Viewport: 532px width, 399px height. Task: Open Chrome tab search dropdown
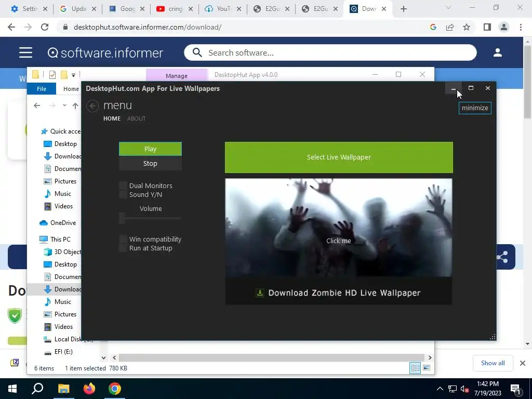coord(448,7)
